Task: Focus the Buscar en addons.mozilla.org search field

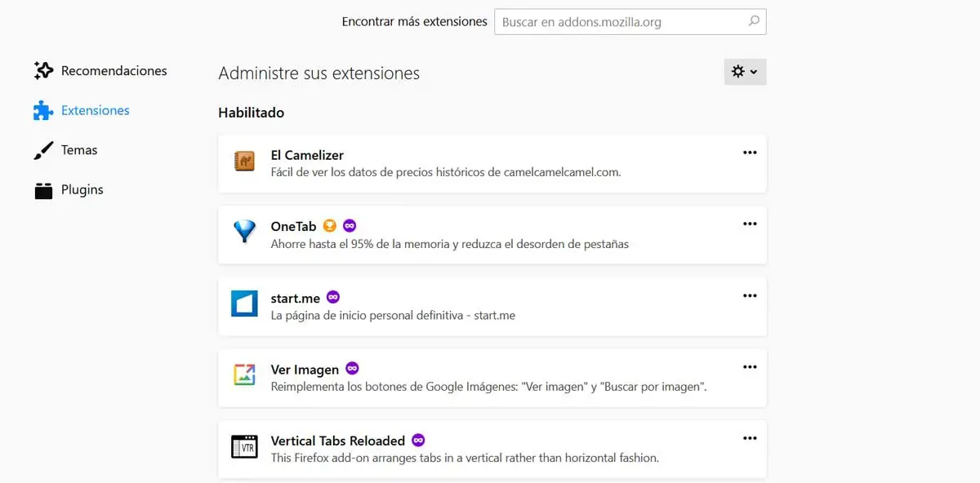Action: click(621, 22)
